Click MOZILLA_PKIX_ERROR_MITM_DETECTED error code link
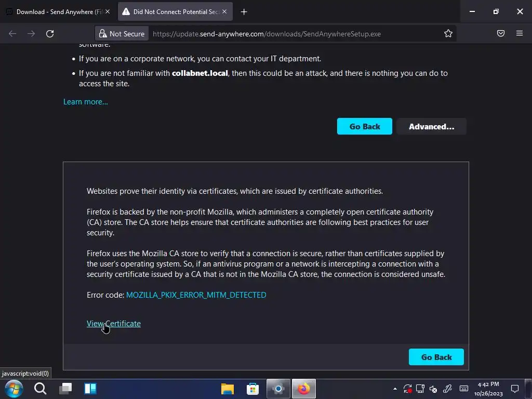This screenshot has width=532, height=399. pyautogui.click(x=196, y=295)
